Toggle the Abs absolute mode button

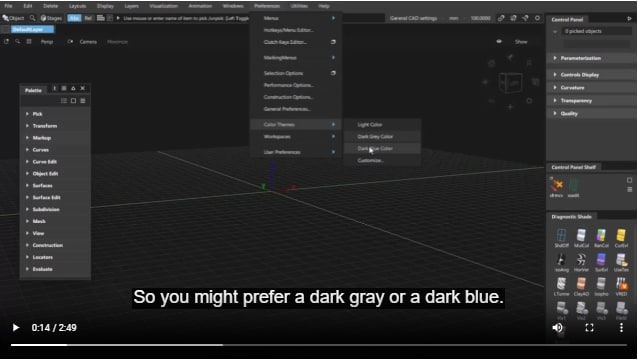tap(74, 18)
